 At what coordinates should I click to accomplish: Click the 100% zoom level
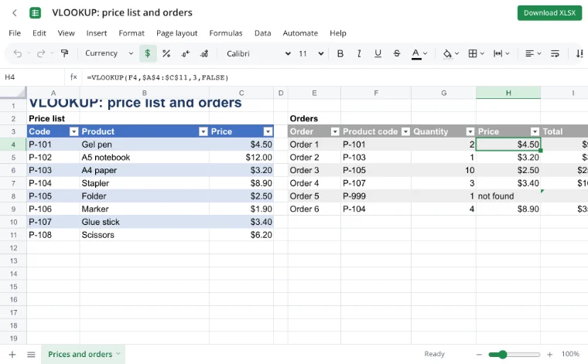pos(570,354)
